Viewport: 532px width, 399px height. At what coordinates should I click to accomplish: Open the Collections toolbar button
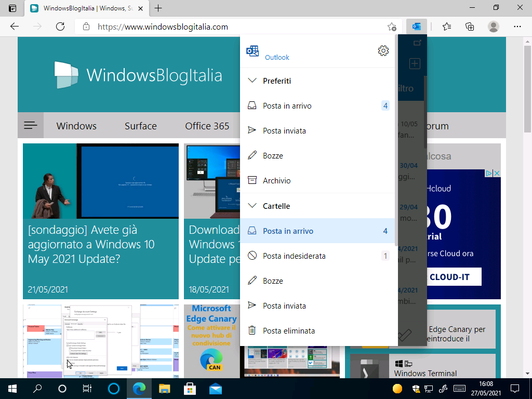pyautogui.click(x=470, y=26)
